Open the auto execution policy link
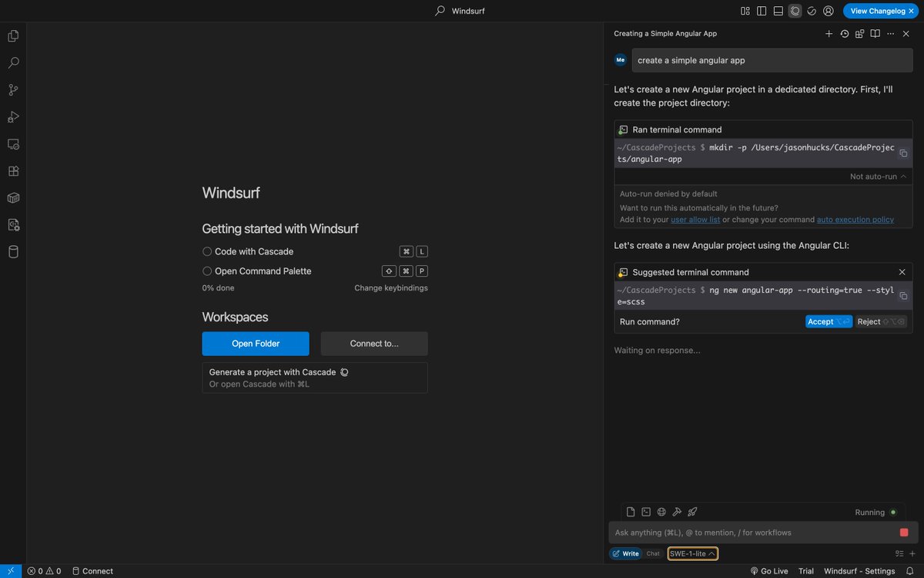 pos(855,220)
